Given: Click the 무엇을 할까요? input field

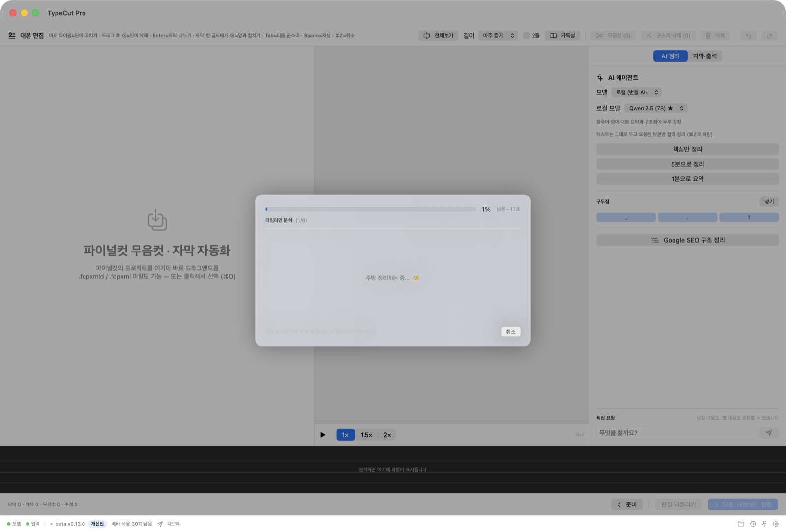Looking at the screenshot, I should click(x=676, y=433).
